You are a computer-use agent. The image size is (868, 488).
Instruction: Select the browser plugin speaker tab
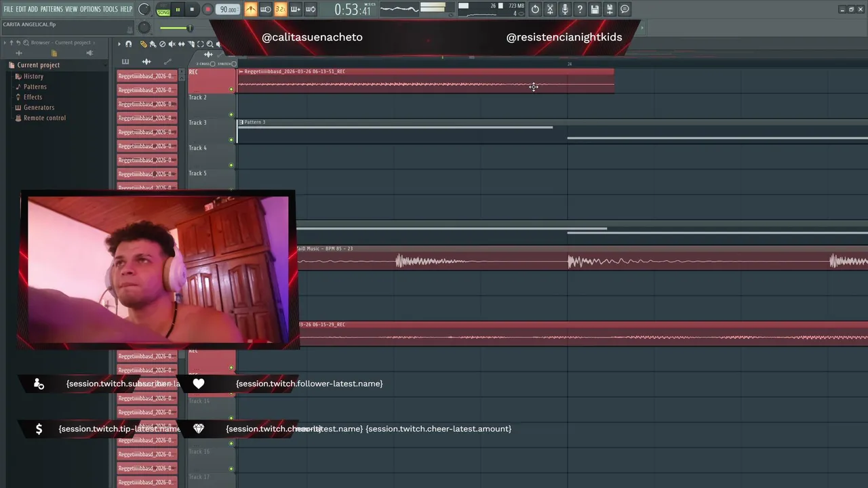point(90,53)
